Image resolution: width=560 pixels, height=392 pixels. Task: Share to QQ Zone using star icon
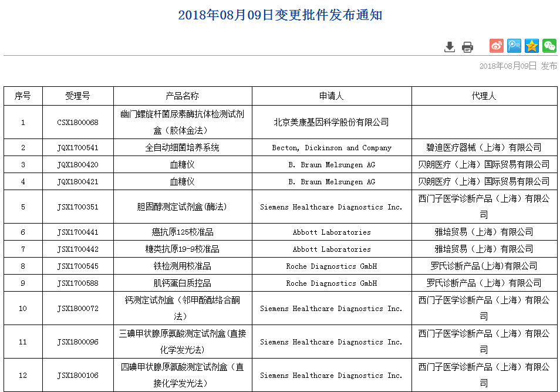(x=532, y=46)
